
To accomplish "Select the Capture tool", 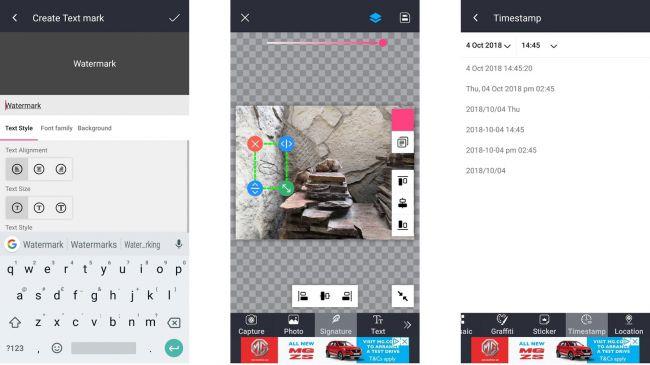I will (251, 325).
